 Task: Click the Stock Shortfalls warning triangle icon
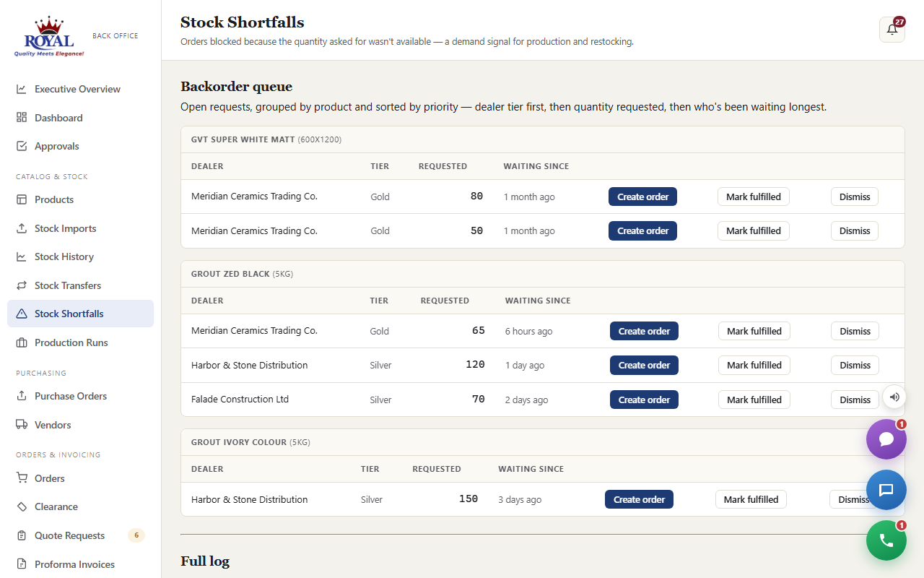point(22,314)
